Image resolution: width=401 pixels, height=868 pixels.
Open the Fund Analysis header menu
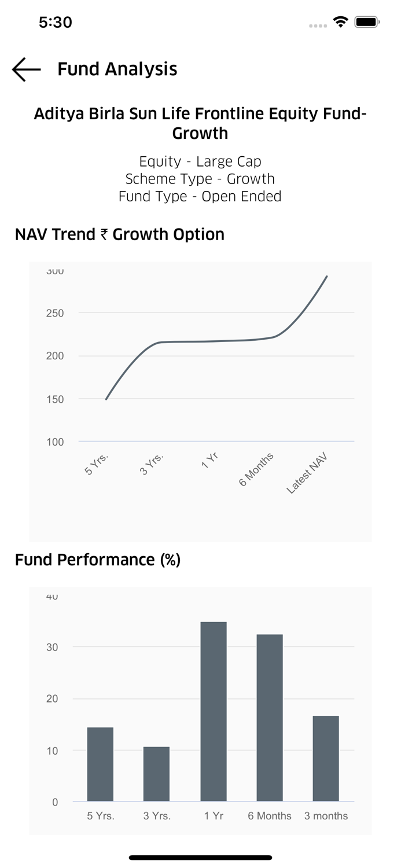(x=117, y=69)
